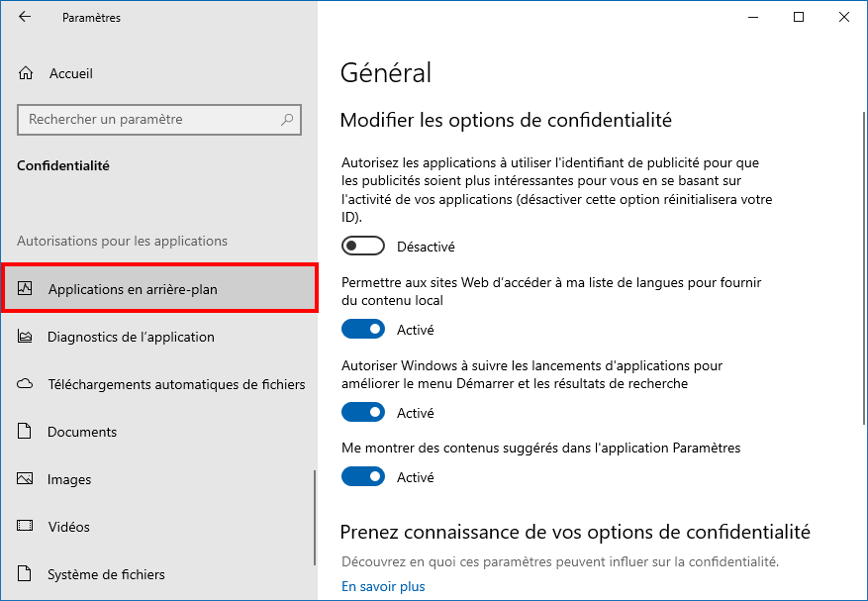Click the Système de fichiers icon

[x=25, y=573]
